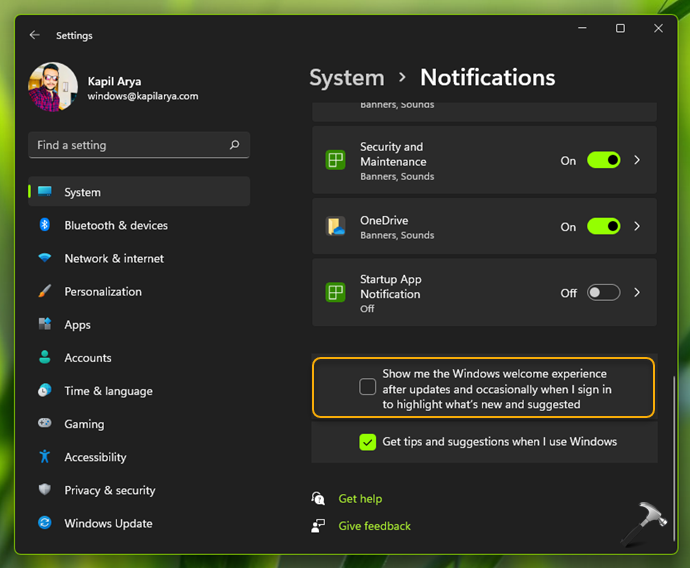Click the Network & internet wifi icon

coord(45,258)
